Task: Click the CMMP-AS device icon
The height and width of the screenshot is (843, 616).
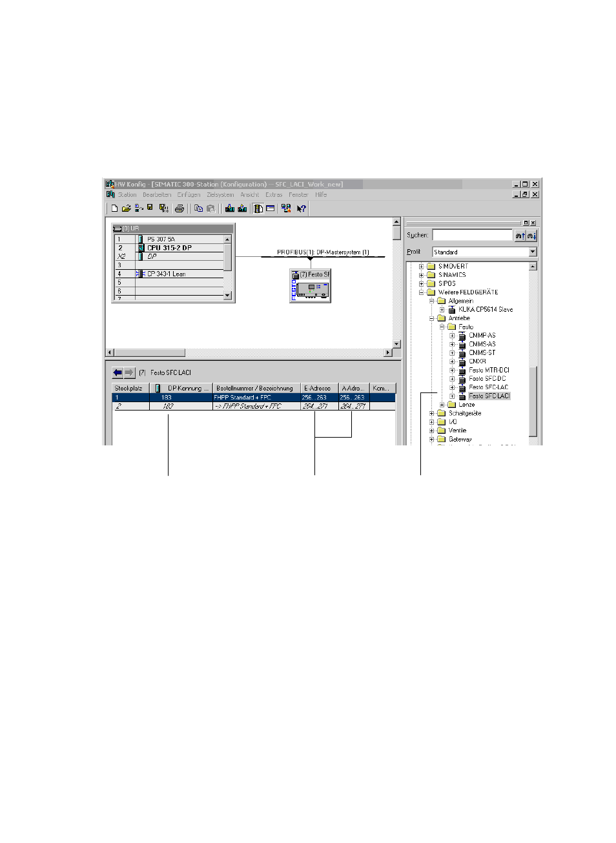Action: 462,336
